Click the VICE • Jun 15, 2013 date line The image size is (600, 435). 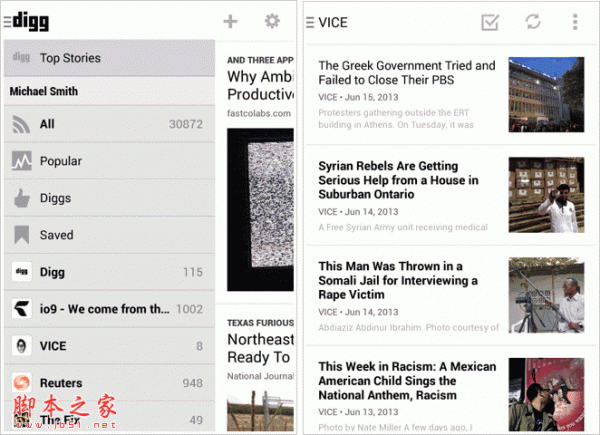[358, 97]
